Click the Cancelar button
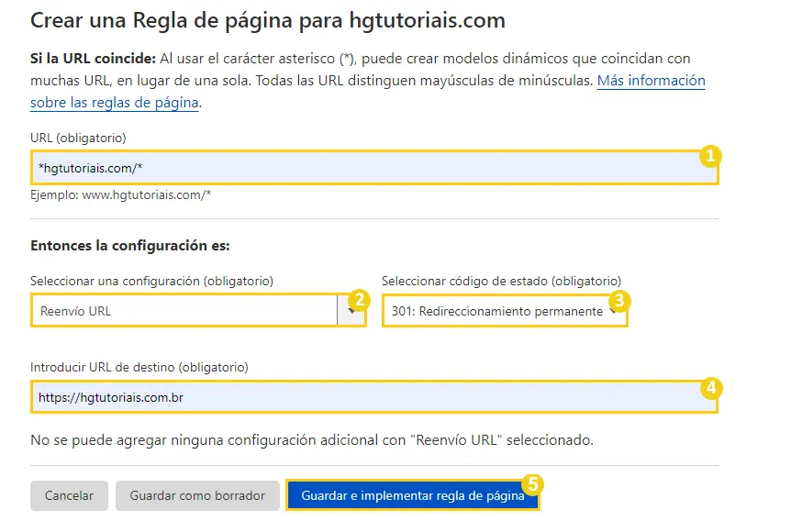The image size is (791, 532). (x=69, y=495)
